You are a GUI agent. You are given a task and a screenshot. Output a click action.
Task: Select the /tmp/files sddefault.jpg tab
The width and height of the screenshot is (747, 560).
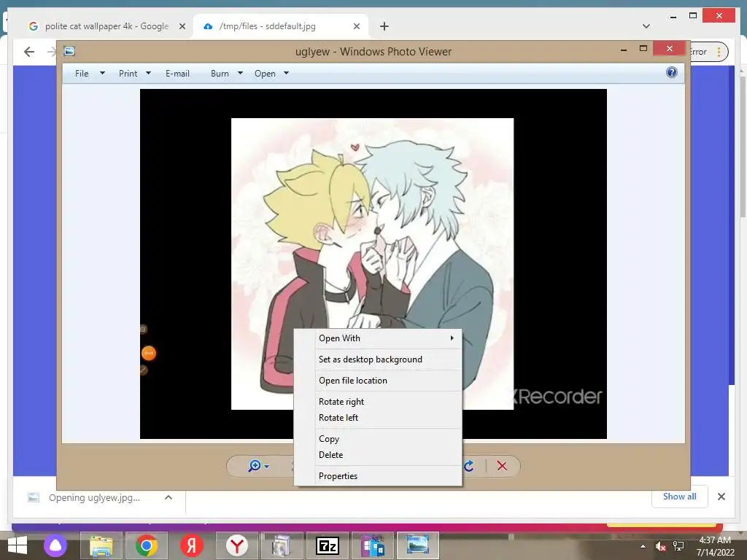click(x=281, y=26)
